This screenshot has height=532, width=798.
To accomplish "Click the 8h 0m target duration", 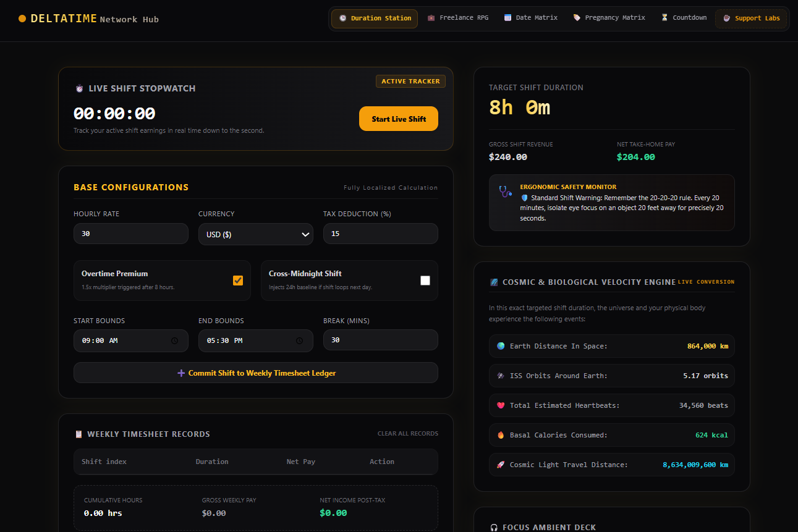I will pos(519,108).
